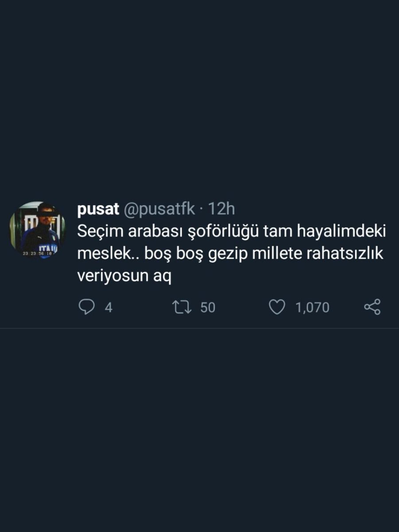399x532 pixels.
Task: Click the word Seçim in the tweet
Action: (99, 232)
